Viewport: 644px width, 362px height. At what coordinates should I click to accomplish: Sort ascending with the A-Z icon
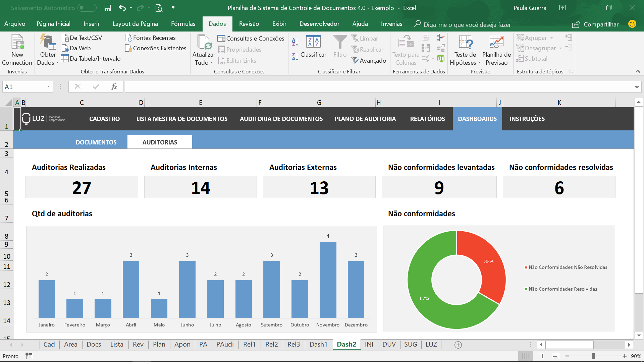point(295,42)
